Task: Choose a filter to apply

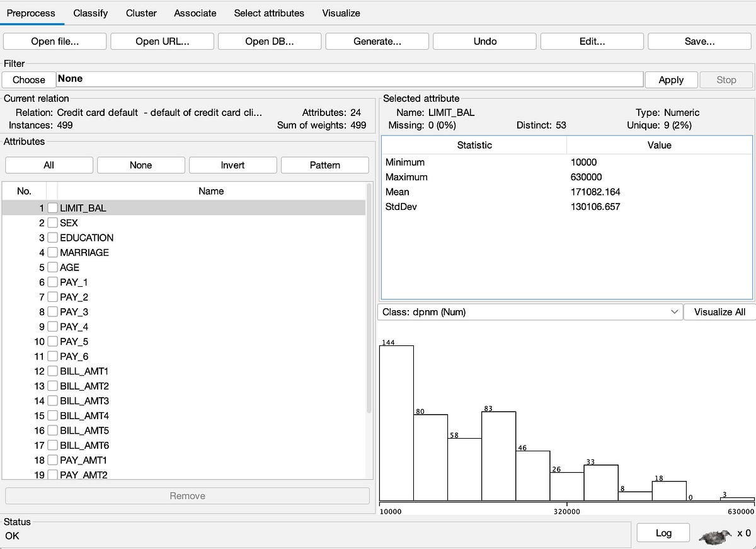Action: [28, 79]
